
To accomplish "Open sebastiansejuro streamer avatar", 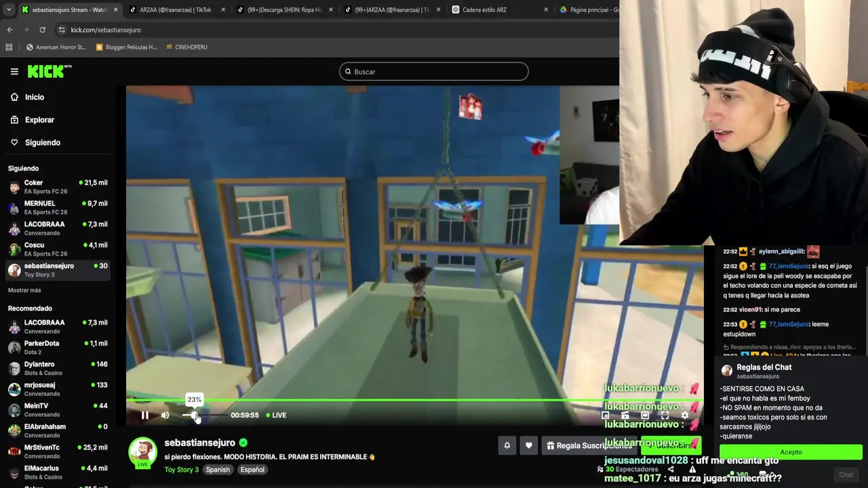I will click(143, 452).
